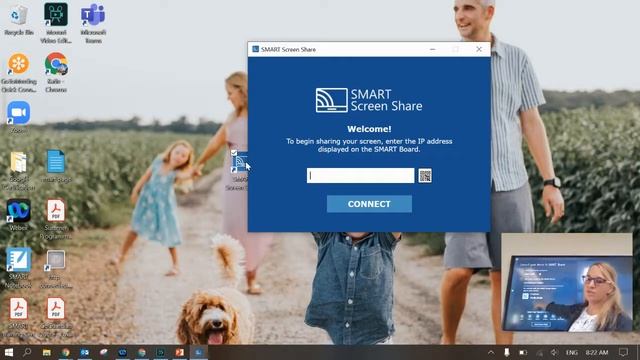640x360 pixels.
Task: Open the SMART PDF in bottom row
Action: 18,317
